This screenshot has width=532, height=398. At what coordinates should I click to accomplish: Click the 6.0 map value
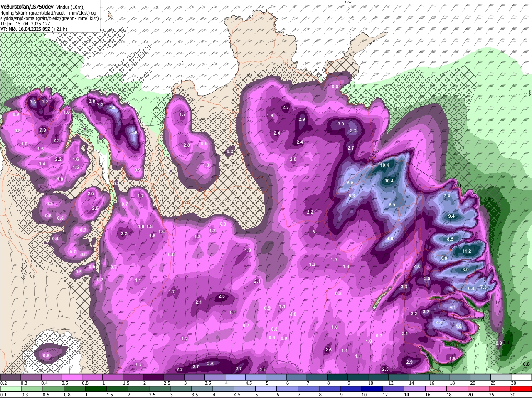[x=350, y=183]
